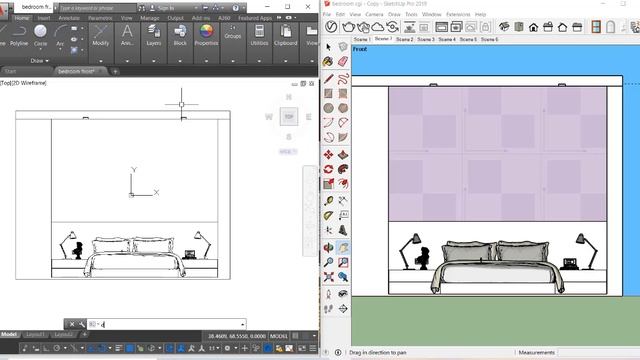
Task: Switch to AutoCAD Layout1 tab
Action: pyautogui.click(x=35, y=335)
